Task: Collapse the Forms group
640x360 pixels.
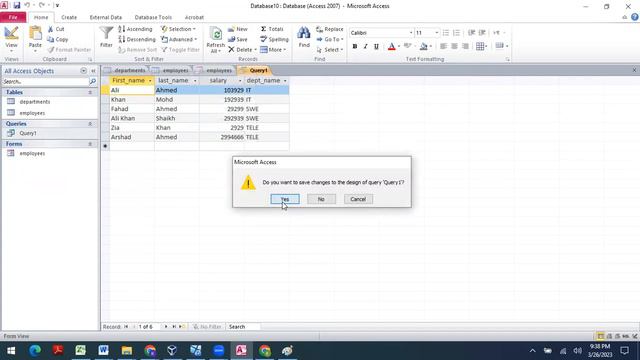Action: pos(90,144)
